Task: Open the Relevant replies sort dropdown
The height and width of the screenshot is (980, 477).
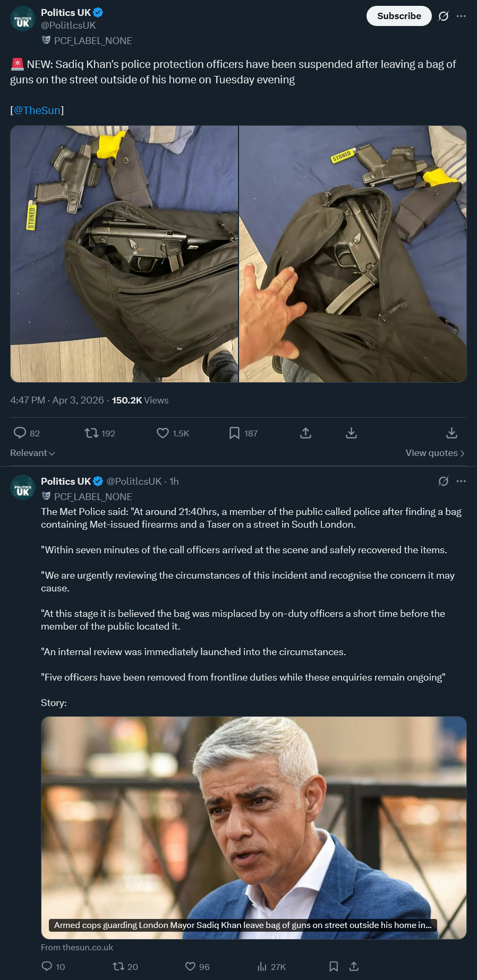Action: (x=32, y=453)
